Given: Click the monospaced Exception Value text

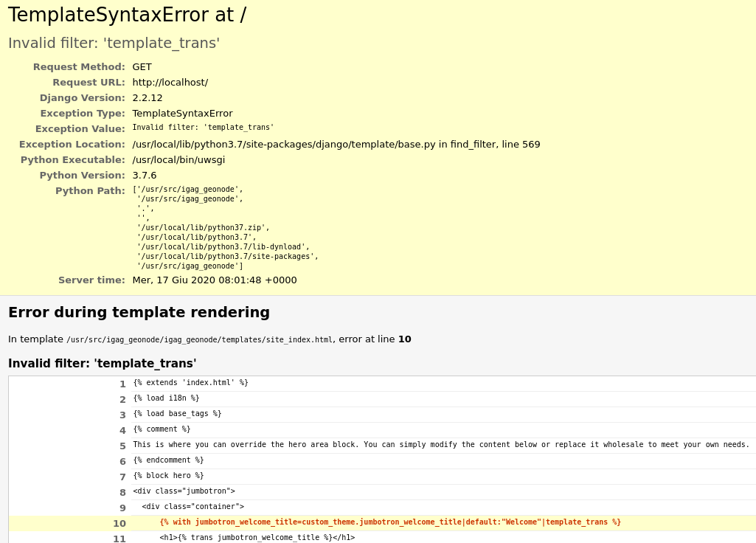Looking at the screenshot, I should pyautogui.click(x=203, y=128).
